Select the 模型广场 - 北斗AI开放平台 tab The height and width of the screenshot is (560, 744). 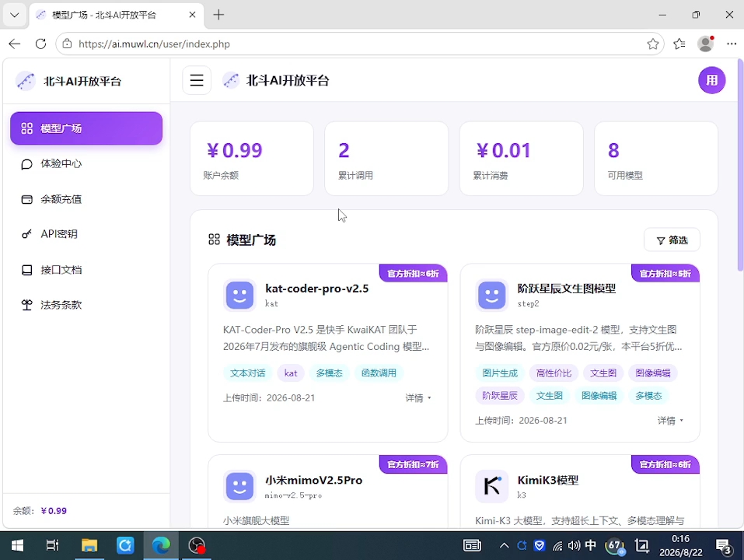coord(117,15)
